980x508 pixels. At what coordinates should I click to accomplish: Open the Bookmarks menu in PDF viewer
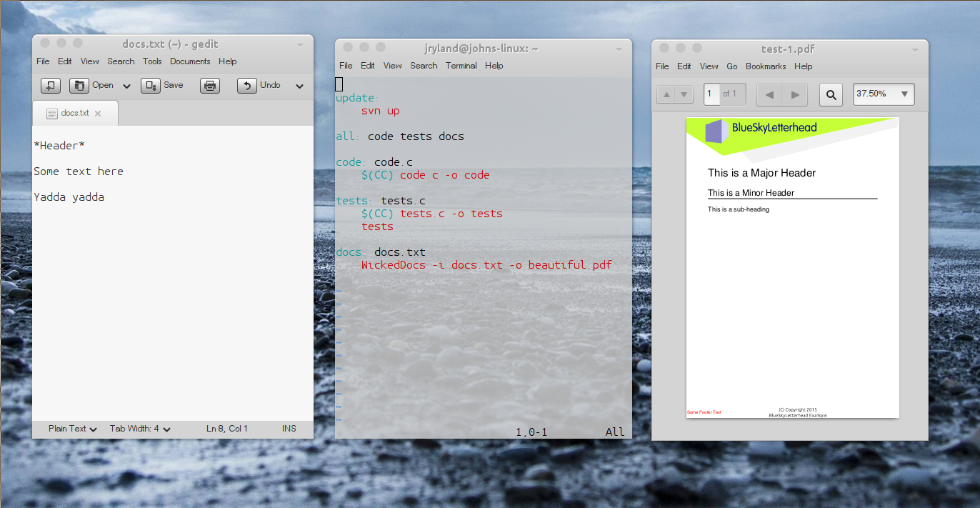[x=766, y=66]
